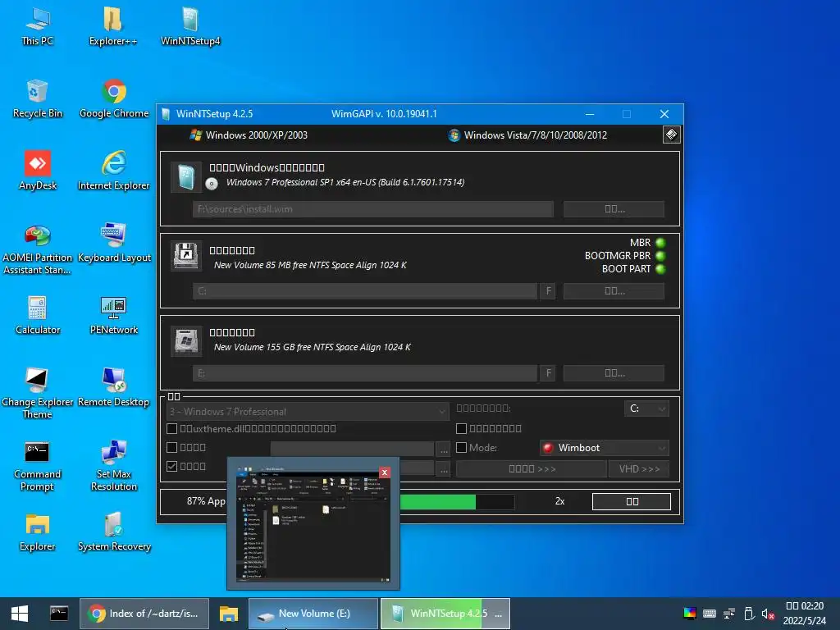Open the Explorer desktop icon
This screenshot has width=840, height=630.
pos(38,532)
